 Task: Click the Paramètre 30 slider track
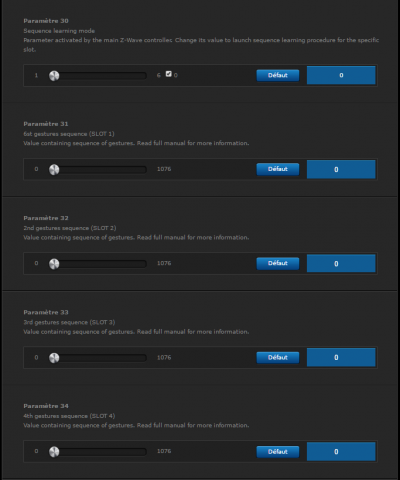[x=98, y=76]
